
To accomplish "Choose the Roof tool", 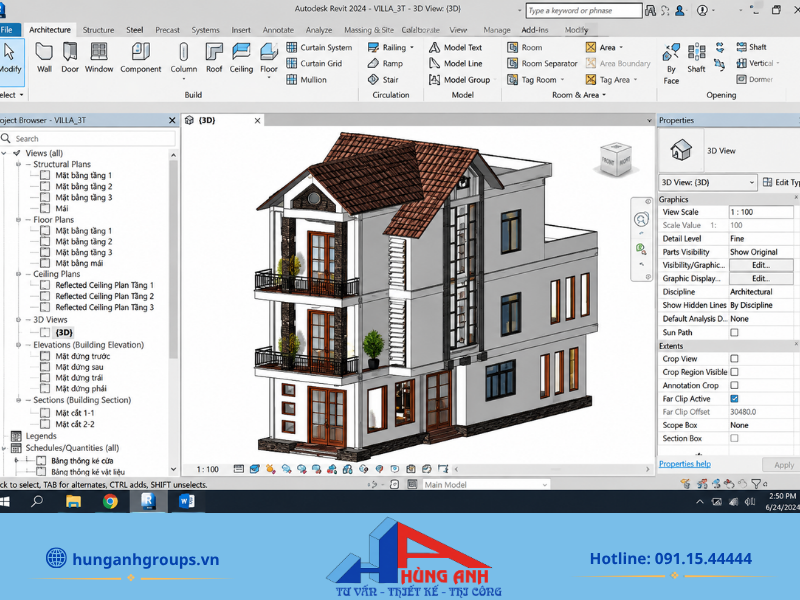I will [x=214, y=58].
